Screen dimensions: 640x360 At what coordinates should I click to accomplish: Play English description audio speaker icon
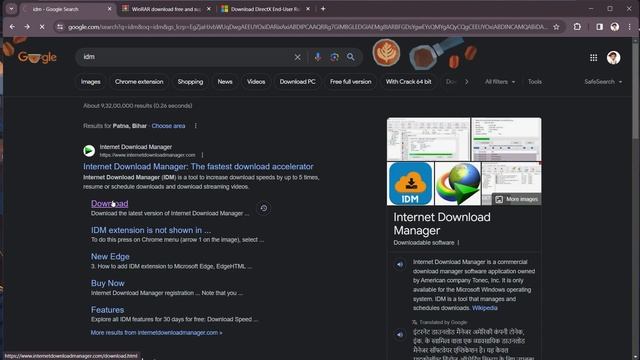400,264
